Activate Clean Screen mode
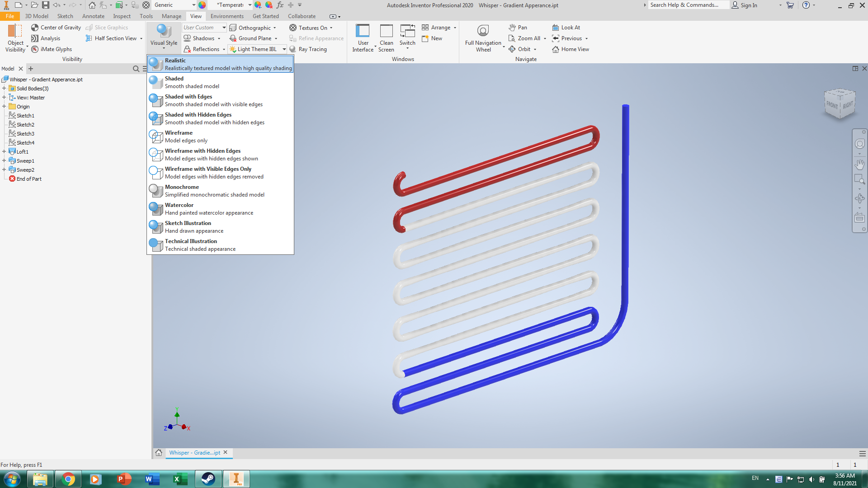The height and width of the screenshot is (488, 868). click(x=386, y=38)
